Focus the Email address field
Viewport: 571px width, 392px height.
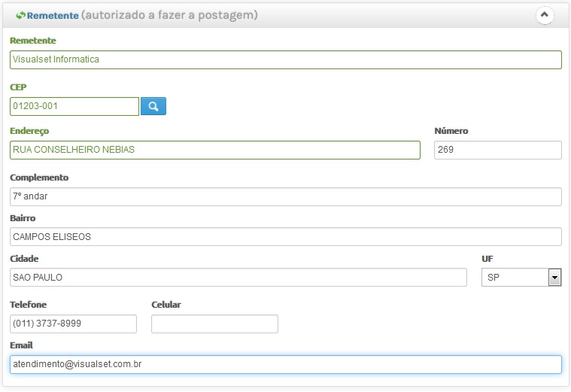point(286,364)
